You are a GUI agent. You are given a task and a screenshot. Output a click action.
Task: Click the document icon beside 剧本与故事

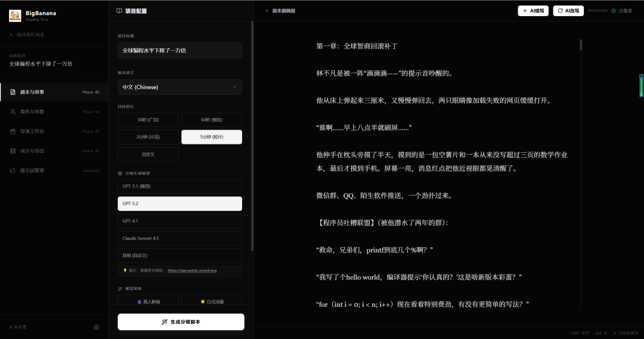[13, 92]
